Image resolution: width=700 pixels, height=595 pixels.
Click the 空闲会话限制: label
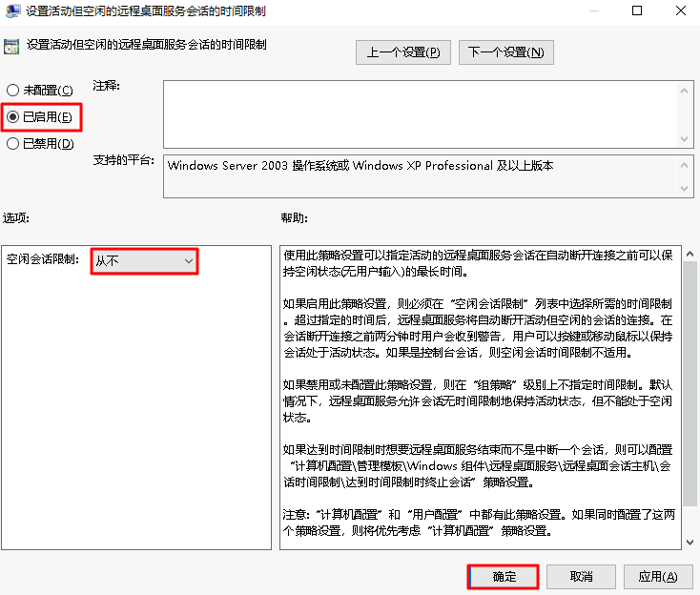click(x=43, y=259)
